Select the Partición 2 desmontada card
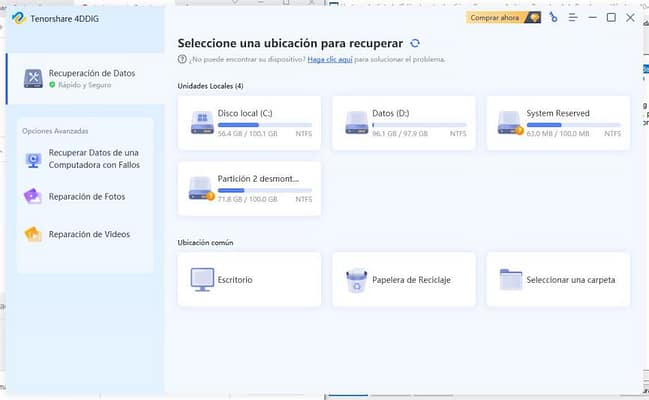The height and width of the screenshot is (400, 649). [x=249, y=188]
